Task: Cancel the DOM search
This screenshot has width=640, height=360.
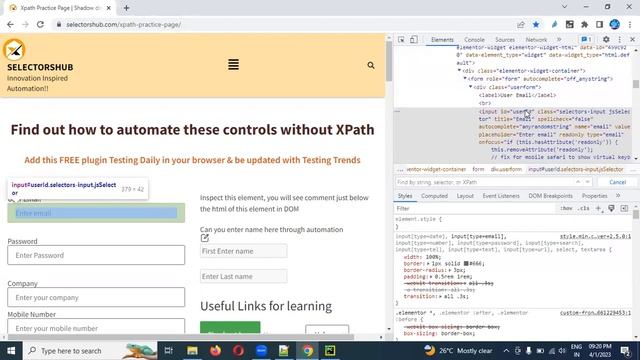Action: click(x=618, y=182)
